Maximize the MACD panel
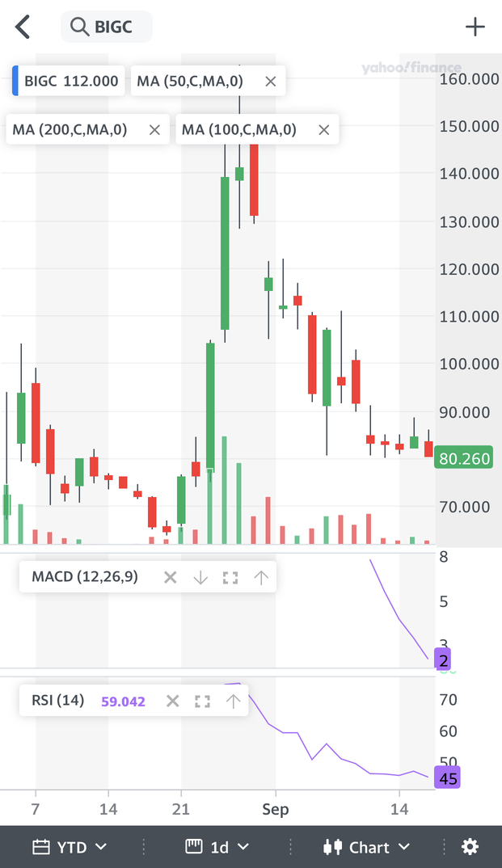The width and height of the screenshot is (502, 868). click(230, 577)
